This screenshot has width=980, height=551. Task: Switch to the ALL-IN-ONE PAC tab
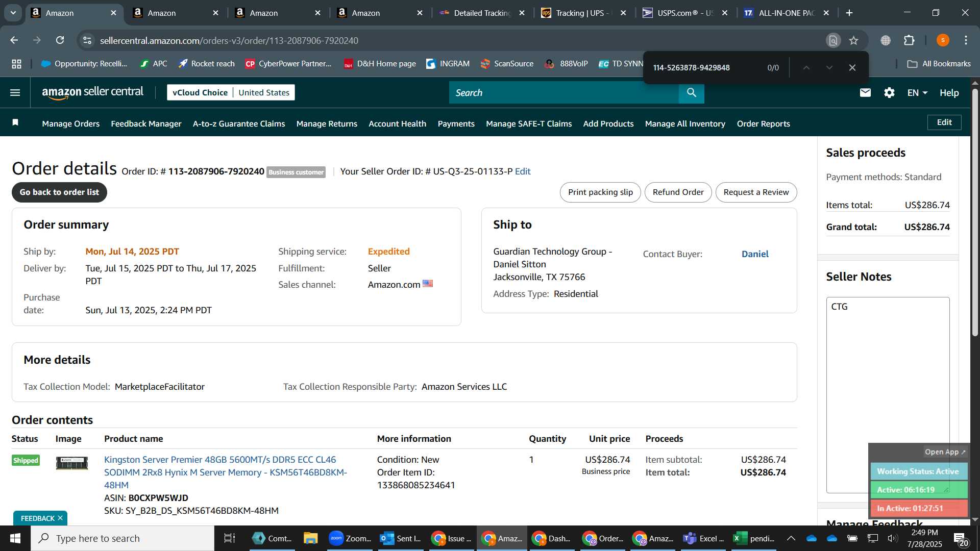coord(786,13)
